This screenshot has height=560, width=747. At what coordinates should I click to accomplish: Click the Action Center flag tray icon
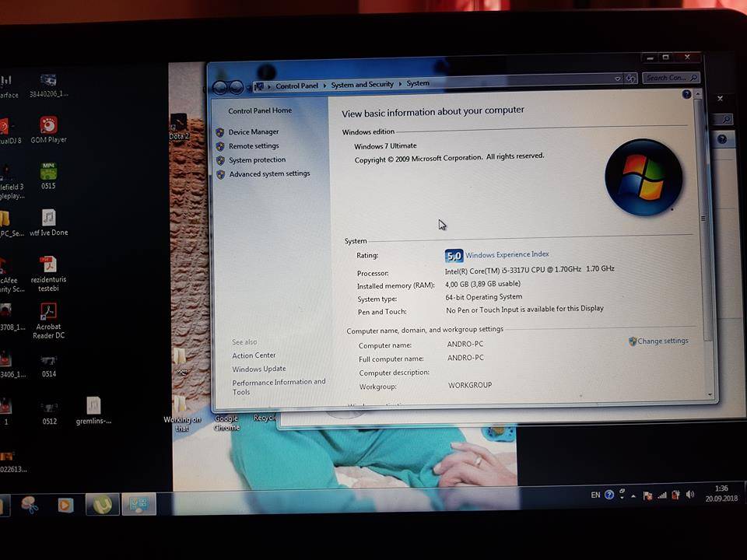point(647,495)
